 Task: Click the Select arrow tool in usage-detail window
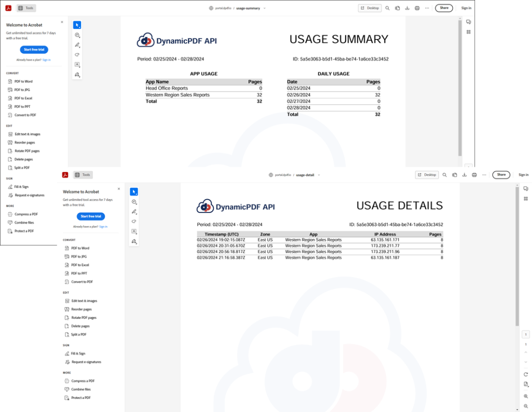134,192
